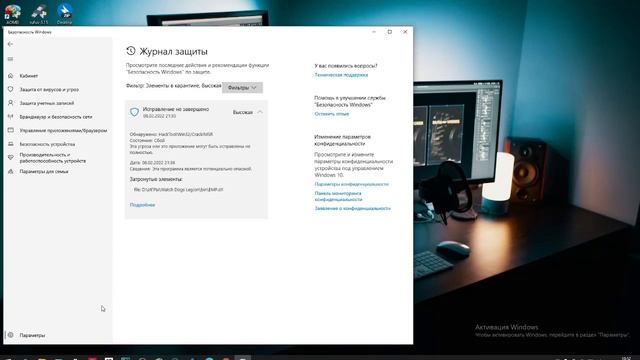640x360 pixels.
Task: Go back using the arrow in Windows Security
Action: tap(11, 44)
